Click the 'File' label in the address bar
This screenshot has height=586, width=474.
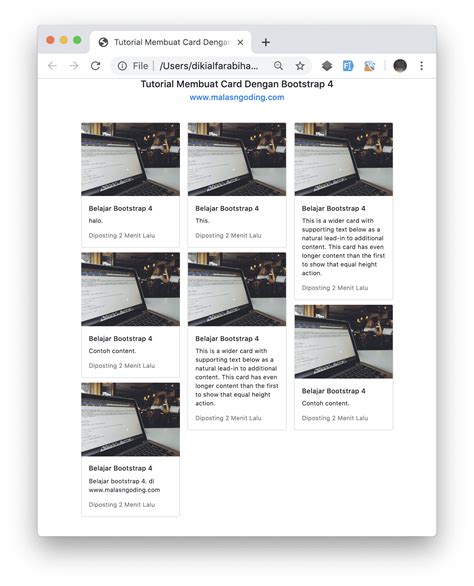pyautogui.click(x=140, y=66)
